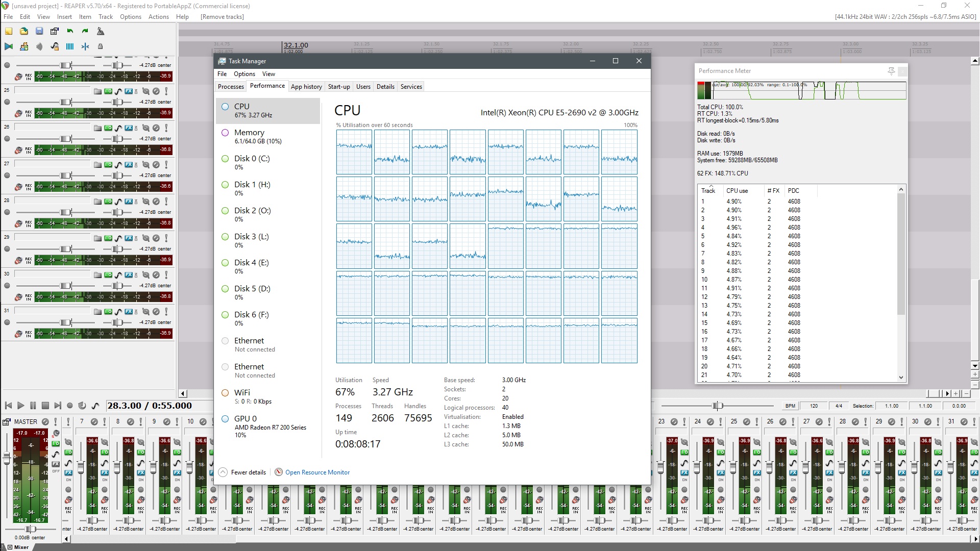This screenshot has height=551, width=980.
Task: Click the snap toolbar icon
Action: click(x=85, y=46)
